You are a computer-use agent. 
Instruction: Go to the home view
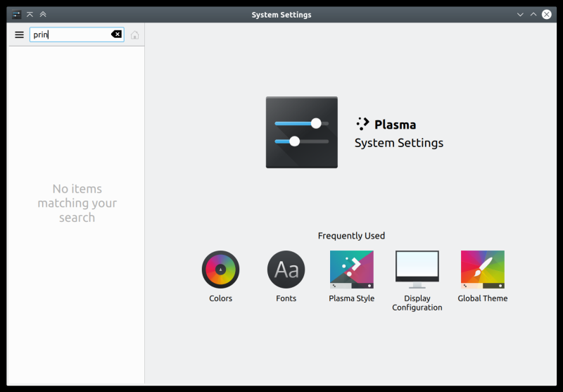[x=134, y=34]
